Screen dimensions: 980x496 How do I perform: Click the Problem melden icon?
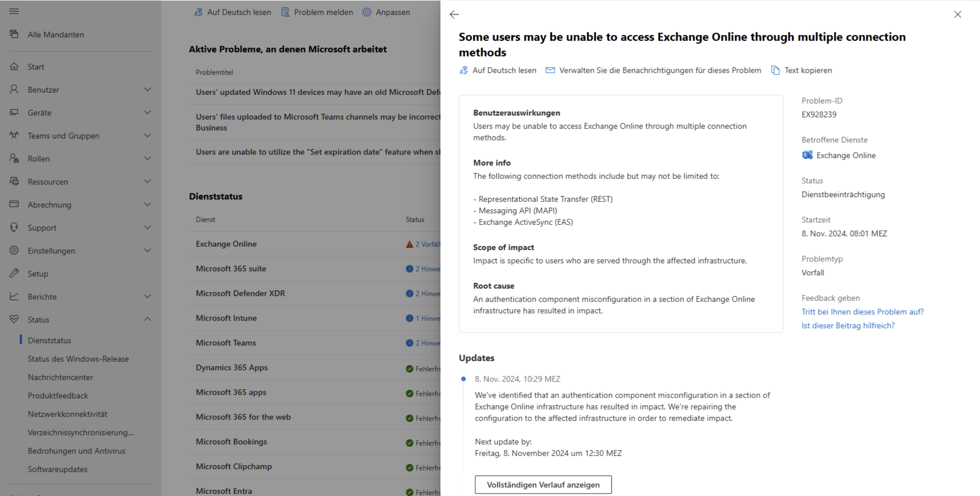pos(285,12)
